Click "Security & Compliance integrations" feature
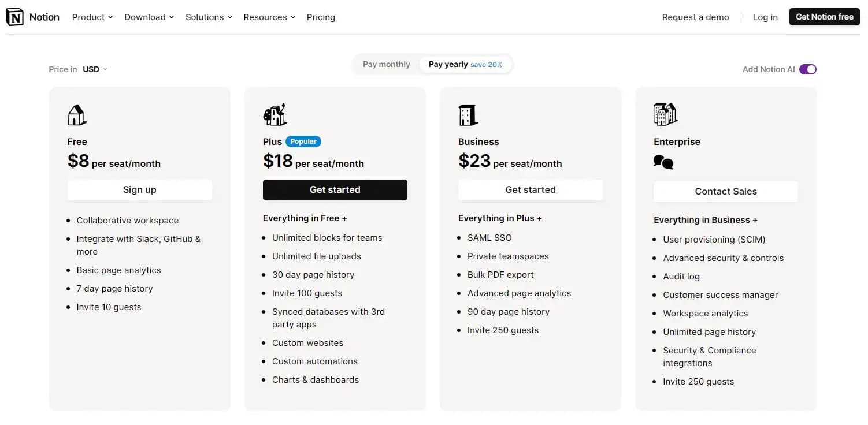868x425 pixels. (x=710, y=357)
